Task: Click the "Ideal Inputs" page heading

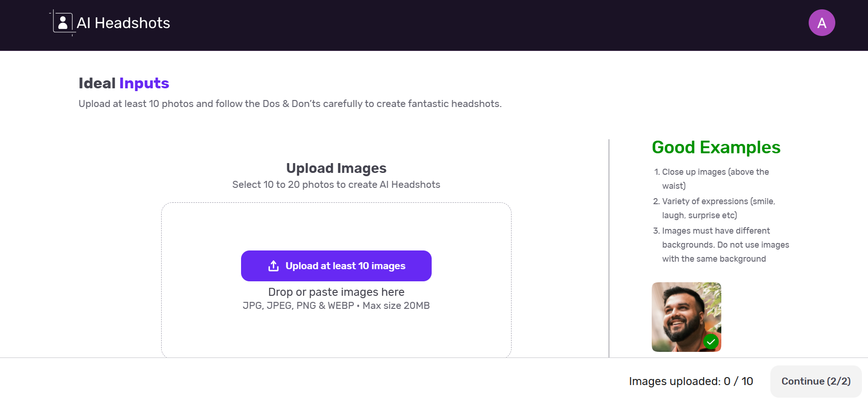Action: pos(124,83)
